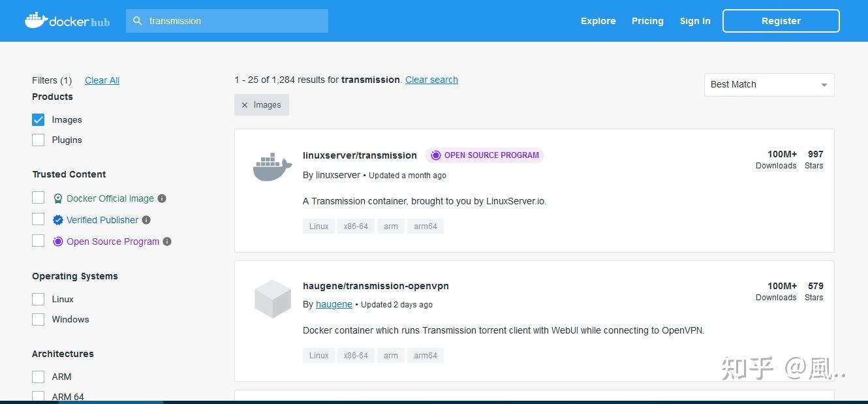
Task: Open the haugene publisher profile link
Action: 333,304
